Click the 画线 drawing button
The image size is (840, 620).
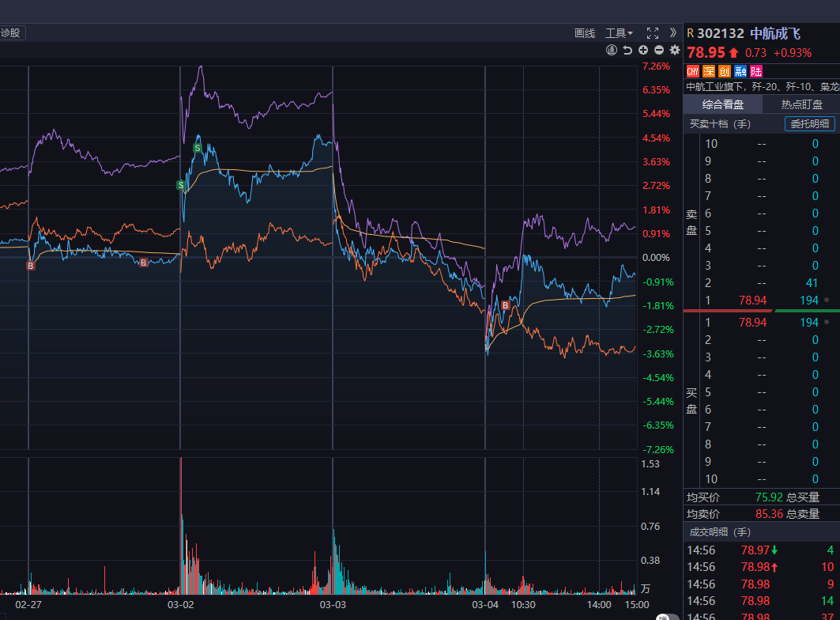(584, 32)
